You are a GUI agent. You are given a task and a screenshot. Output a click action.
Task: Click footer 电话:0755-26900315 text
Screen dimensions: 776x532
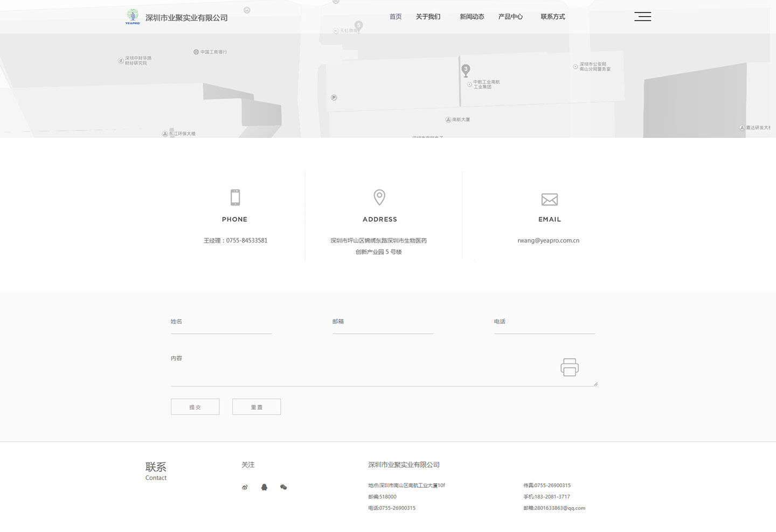pos(392,508)
